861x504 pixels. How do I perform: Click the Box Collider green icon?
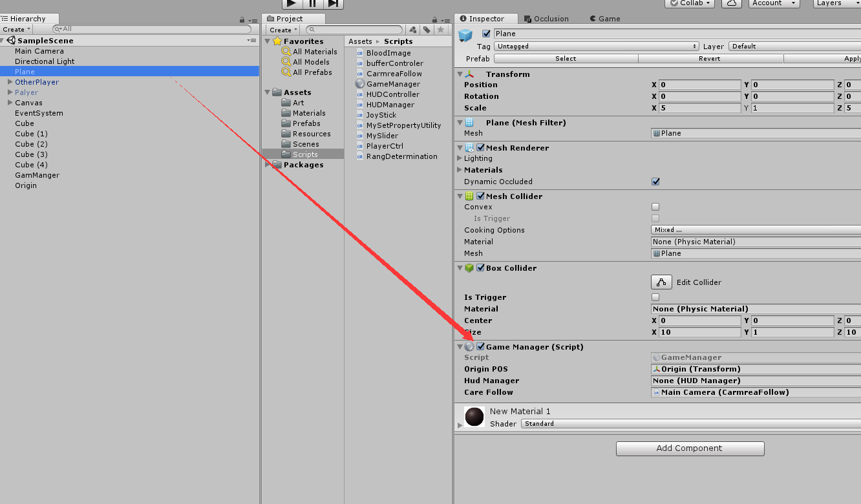coord(469,268)
